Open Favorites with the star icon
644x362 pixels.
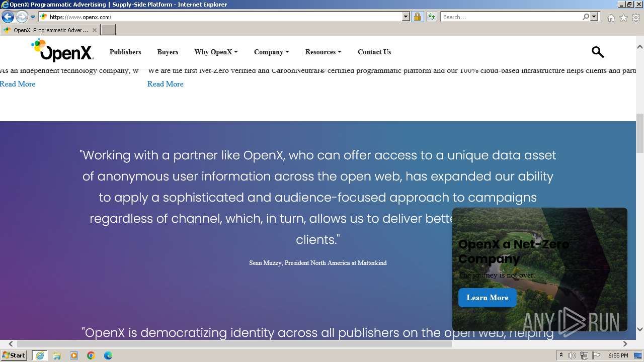pos(623,18)
